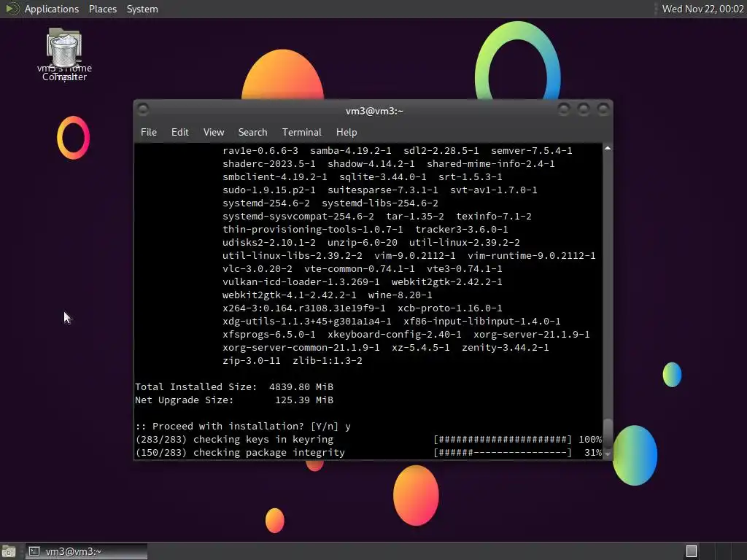Click package name 'tar-1.35-2'

[415, 216]
